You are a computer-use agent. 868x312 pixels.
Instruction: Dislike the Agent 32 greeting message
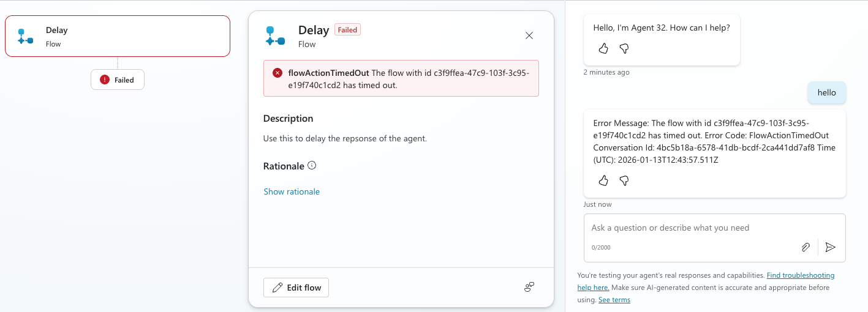coord(624,48)
